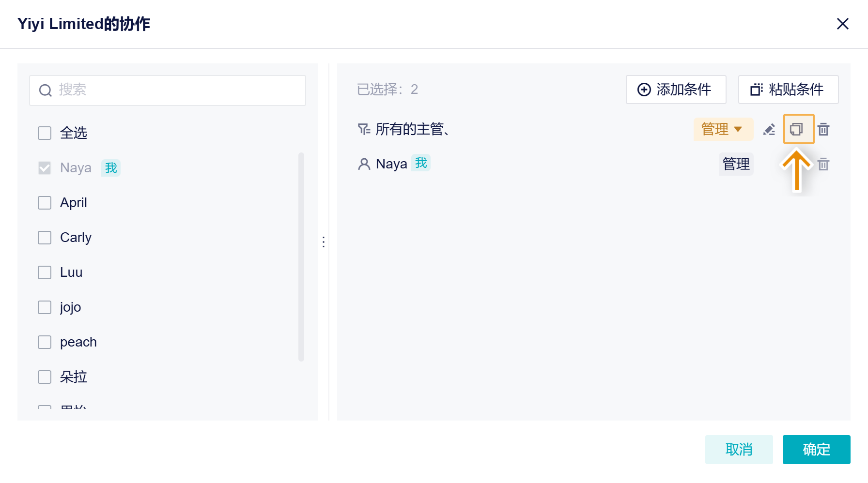Enable the checkbox for peach

pyautogui.click(x=44, y=342)
